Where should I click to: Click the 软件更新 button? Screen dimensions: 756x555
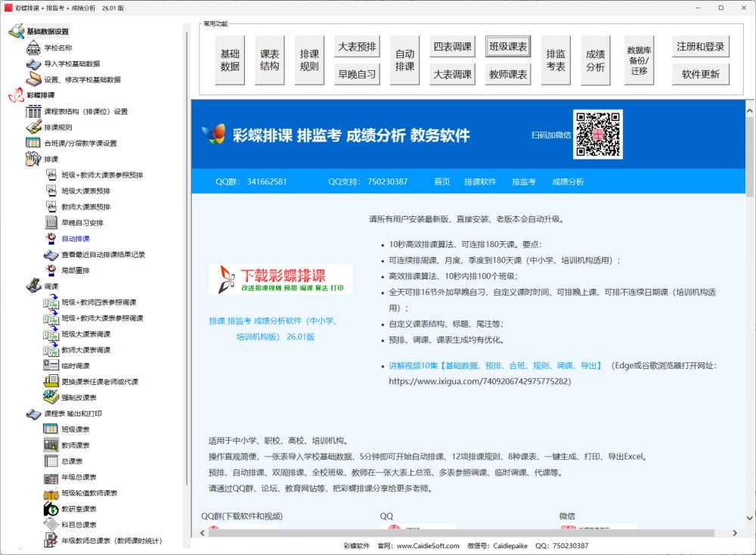click(x=700, y=73)
